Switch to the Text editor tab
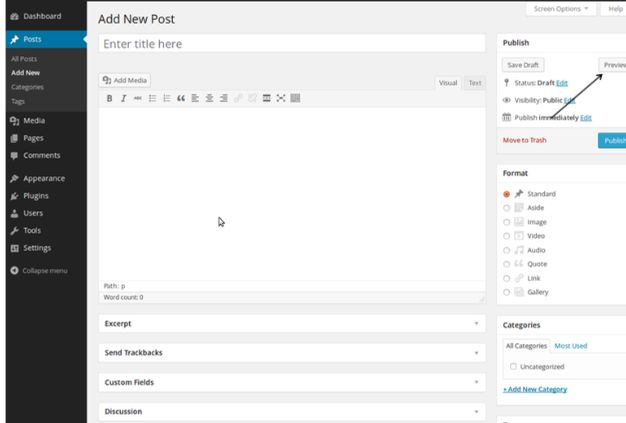Viewport: 626px width, 423px height. coord(475,83)
